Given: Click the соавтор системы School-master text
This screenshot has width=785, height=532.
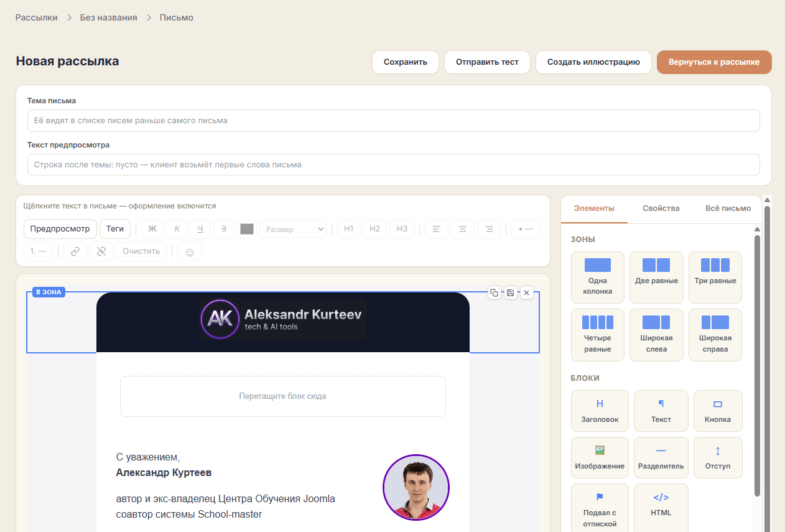Looking at the screenshot, I should (x=189, y=515).
